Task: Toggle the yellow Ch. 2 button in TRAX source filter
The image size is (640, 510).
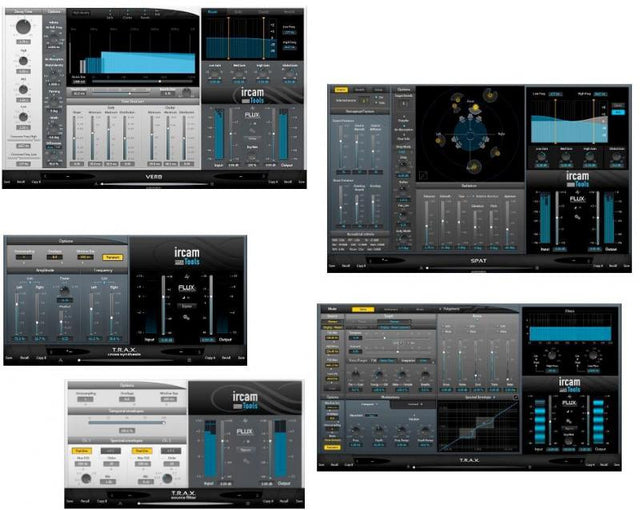Action: click(137, 450)
